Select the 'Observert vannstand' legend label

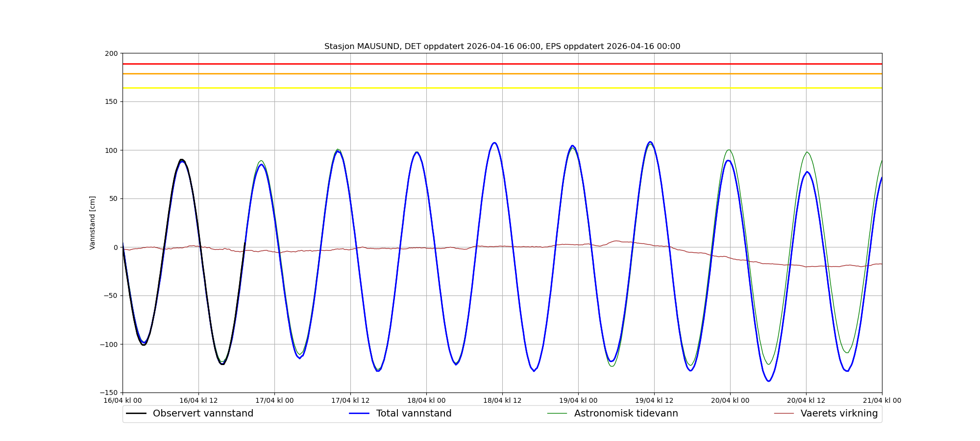pos(203,414)
